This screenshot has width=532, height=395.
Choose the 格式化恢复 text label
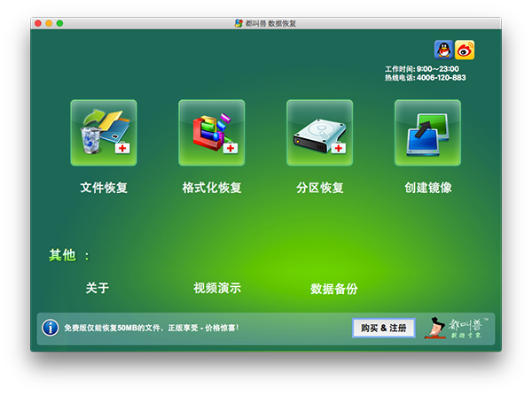click(211, 188)
